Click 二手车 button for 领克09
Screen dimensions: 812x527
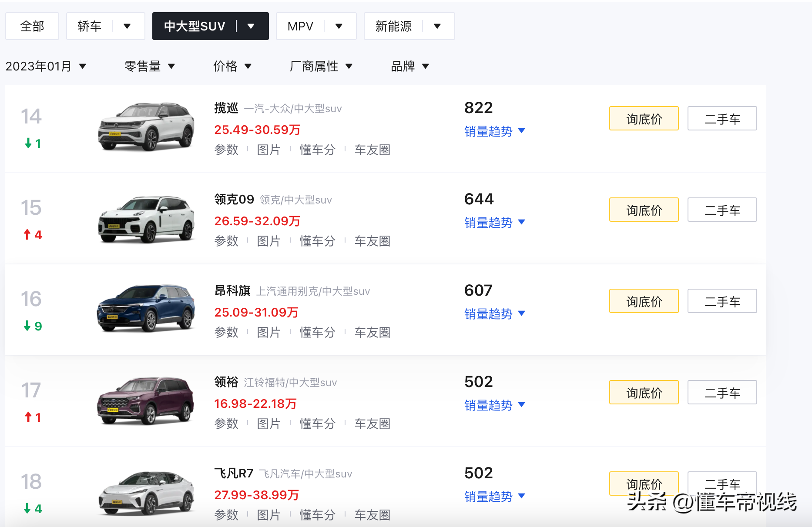(x=722, y=210)
